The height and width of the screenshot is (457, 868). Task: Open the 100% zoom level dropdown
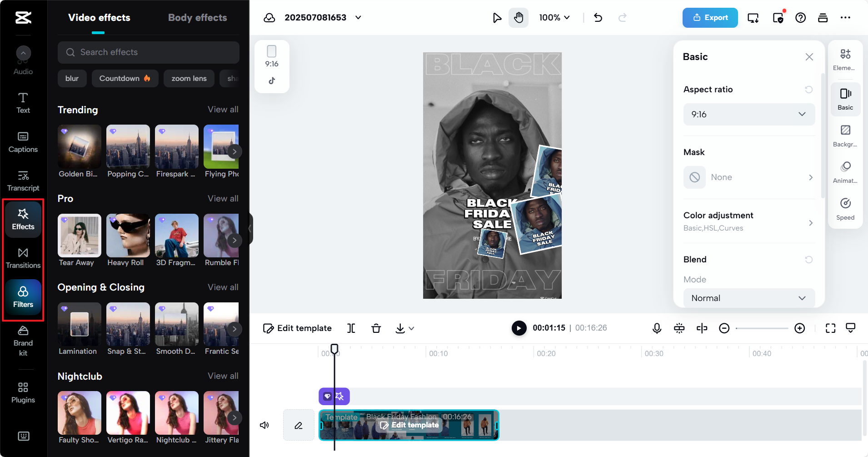click(x=554, y=18)
